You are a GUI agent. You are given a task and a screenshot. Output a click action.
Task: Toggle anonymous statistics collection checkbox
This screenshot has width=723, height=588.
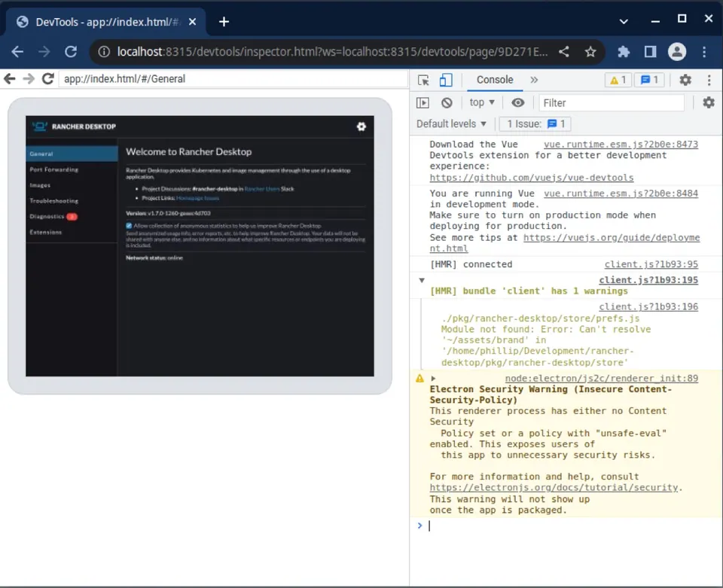129,226
